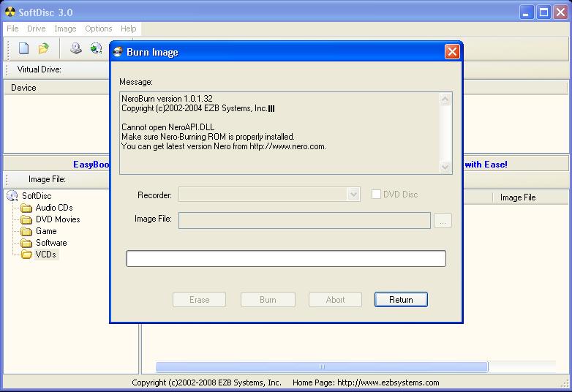
Task: Click the status bar resize grip
Action: click(565, 383)
